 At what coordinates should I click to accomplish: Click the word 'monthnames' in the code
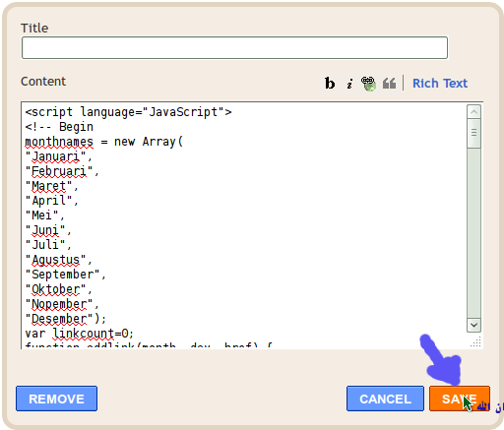59,142
